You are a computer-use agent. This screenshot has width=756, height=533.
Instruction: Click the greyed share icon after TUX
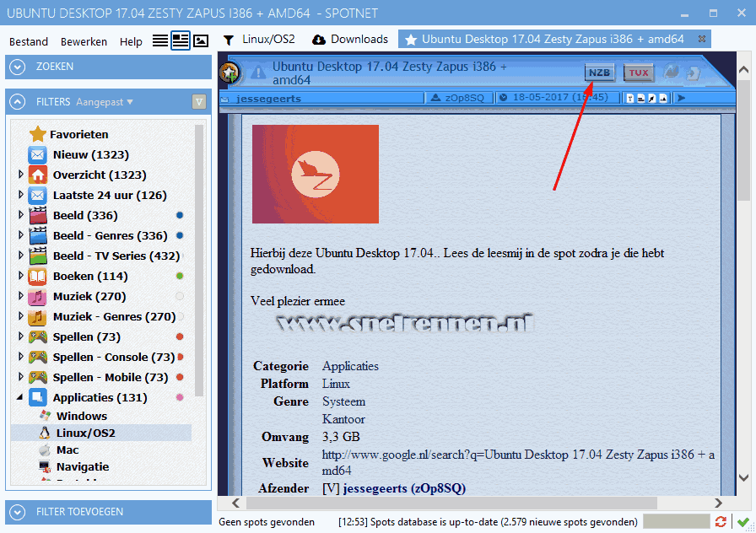coord(671,73)
